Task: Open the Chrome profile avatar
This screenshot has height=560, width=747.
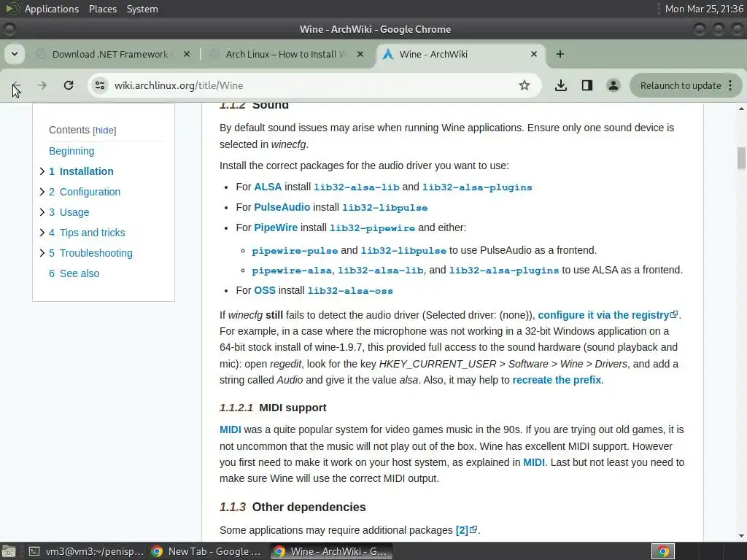Action: (x=613, y=85)
